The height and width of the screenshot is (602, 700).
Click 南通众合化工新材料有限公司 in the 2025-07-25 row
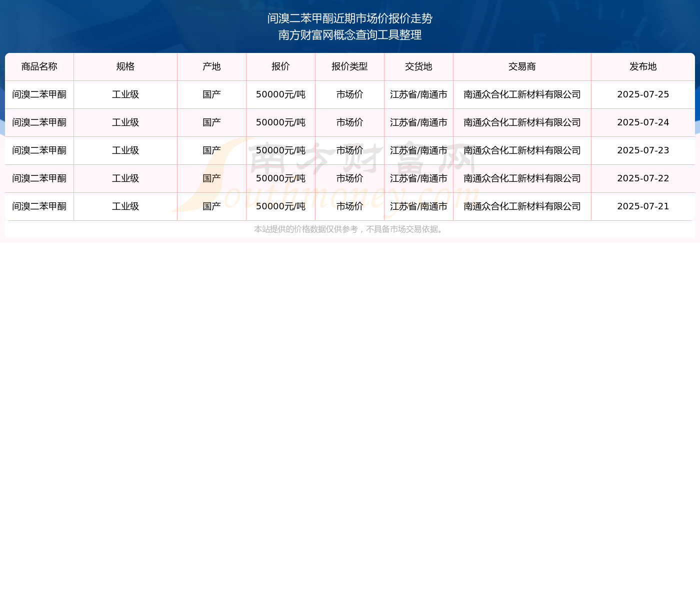(x=522, y=94)
